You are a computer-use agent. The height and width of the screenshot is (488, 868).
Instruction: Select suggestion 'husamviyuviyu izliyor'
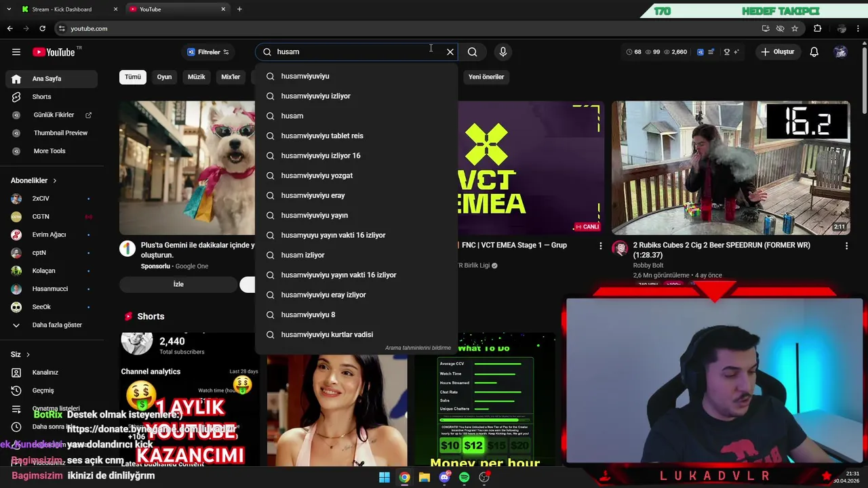[x=357, y=96]
